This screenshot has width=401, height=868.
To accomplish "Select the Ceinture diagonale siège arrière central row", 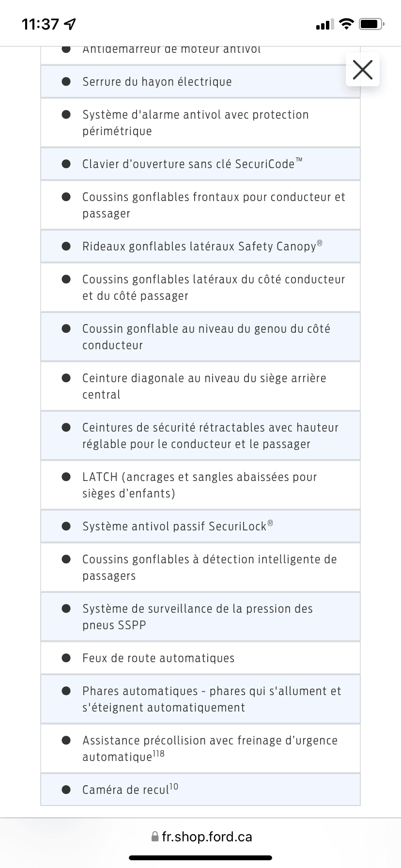I will (x=200, y=386).
